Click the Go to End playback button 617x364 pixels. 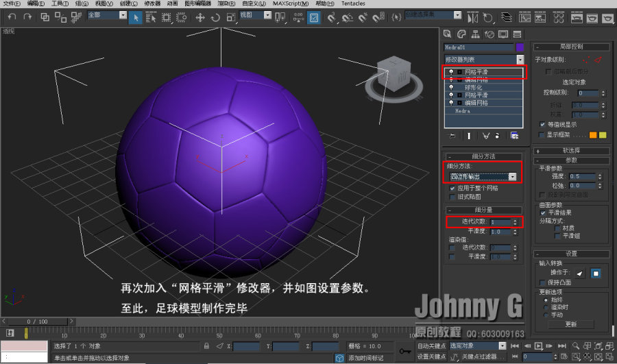(x=562, y=346)
